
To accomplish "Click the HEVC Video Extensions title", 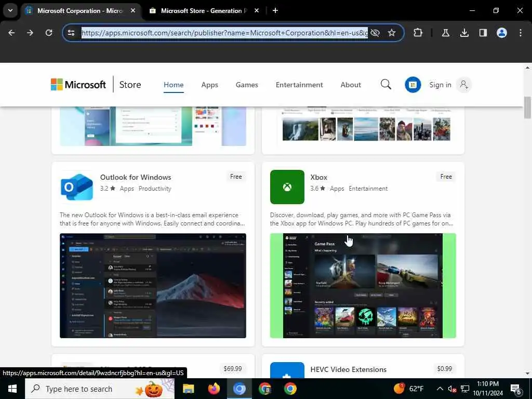I will tap(348, 369).
